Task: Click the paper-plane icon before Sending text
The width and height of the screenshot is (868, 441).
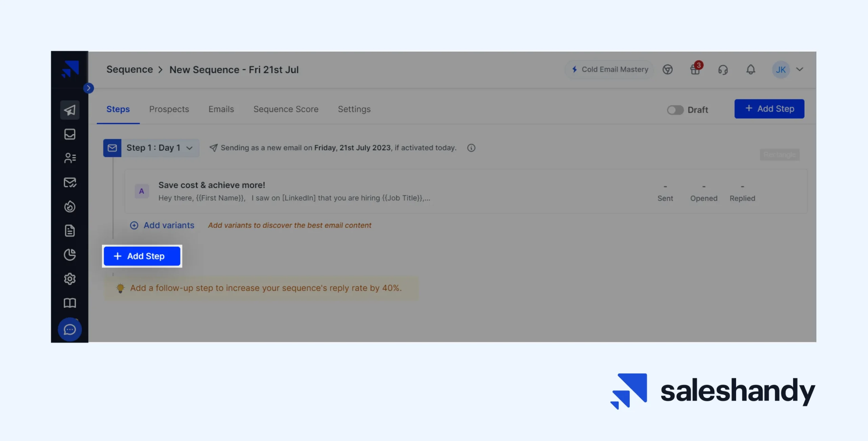Action: (213, 148)
